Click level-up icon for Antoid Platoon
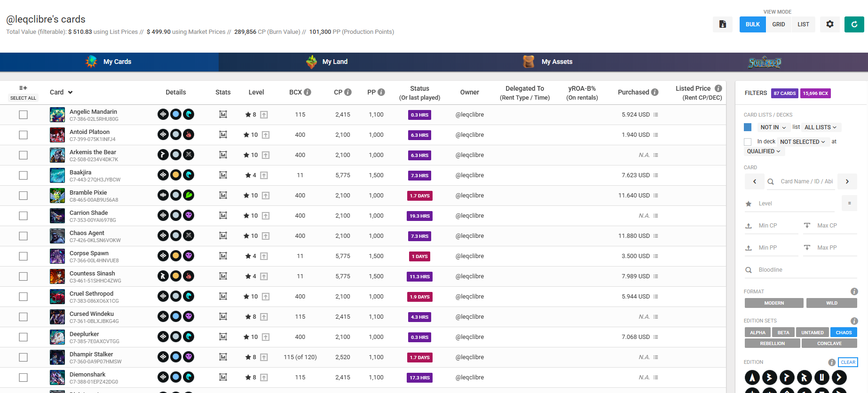This screenshot has width=868, height=393. pos(266,135)
